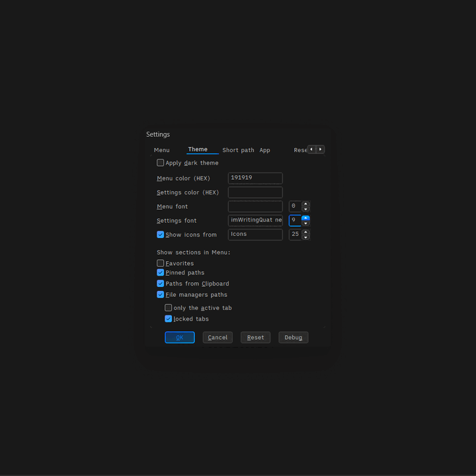Uncheck the Pinned paths checkbox
Viewport: 476px width, 476px height.
click(x=161, y=272)
